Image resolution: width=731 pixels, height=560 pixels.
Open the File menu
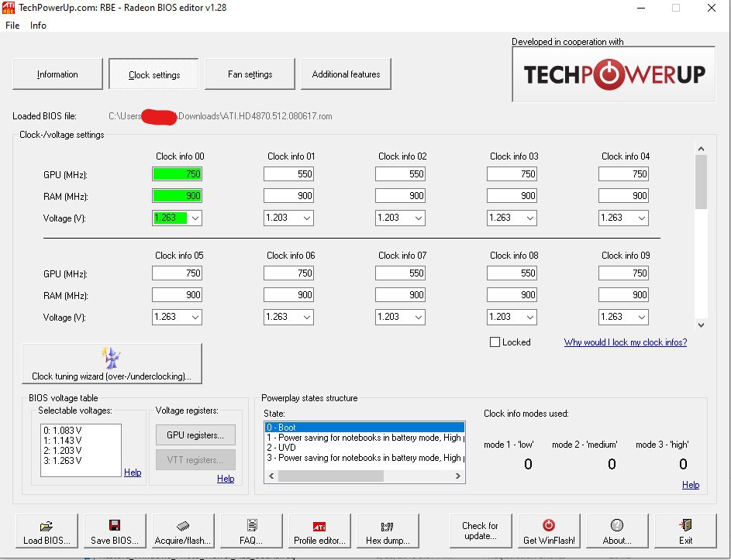click(x=12, y=25)
